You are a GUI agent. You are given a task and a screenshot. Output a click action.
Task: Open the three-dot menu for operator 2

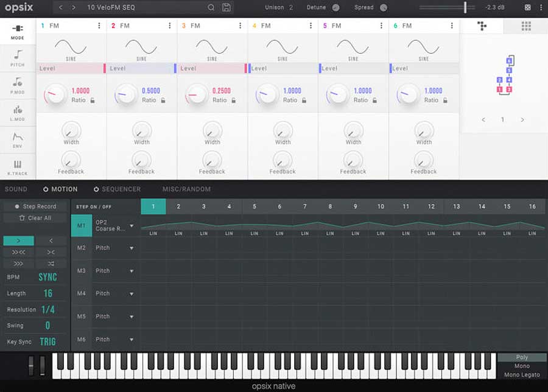170,26
